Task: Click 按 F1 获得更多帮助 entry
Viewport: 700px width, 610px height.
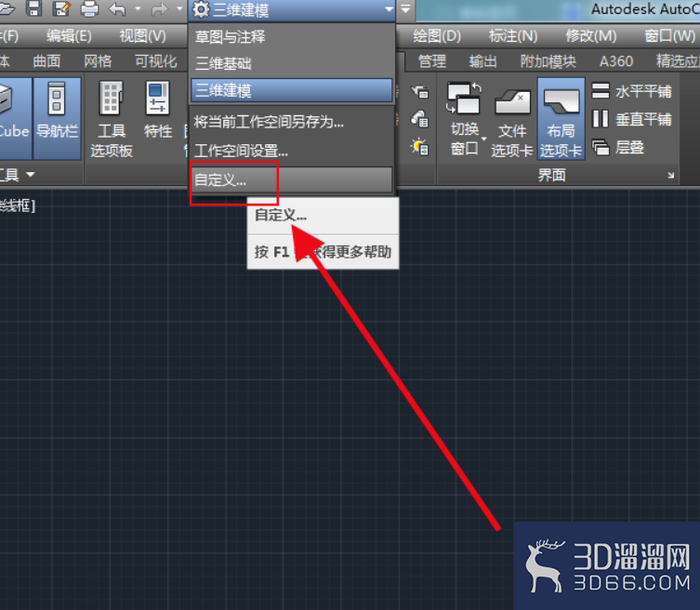Action: (x=323, y=252)
